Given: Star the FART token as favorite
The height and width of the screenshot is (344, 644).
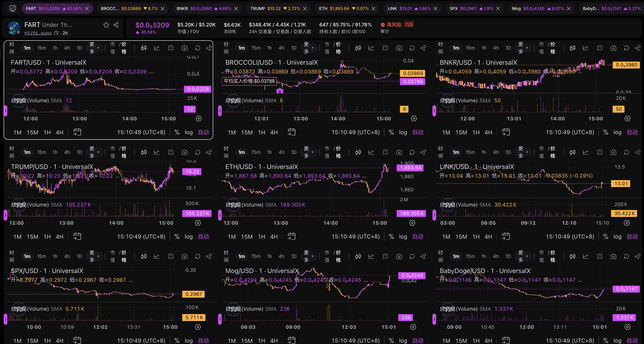Looking at the screenshot, I should (106, 25).
